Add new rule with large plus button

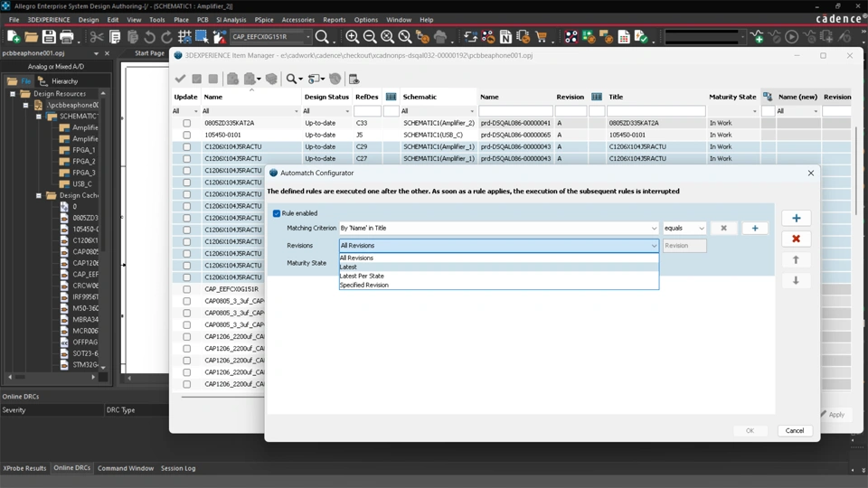(x=796, y=218)
